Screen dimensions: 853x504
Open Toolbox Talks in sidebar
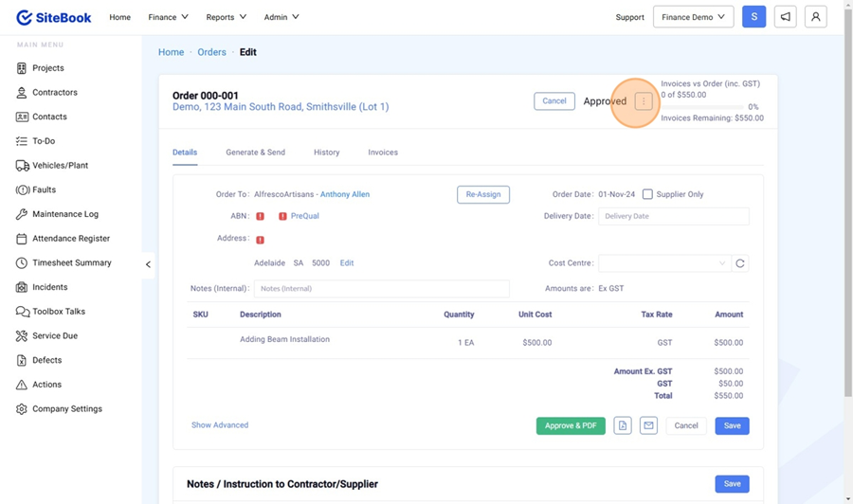click(x=58, y=312)
